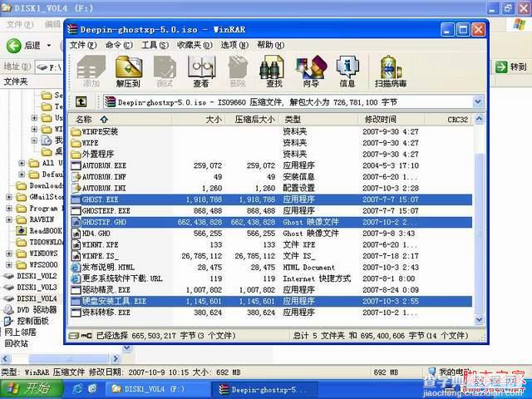Expand the Program Files folder tree node
532x399 pixels.
(x=9, y=209)
